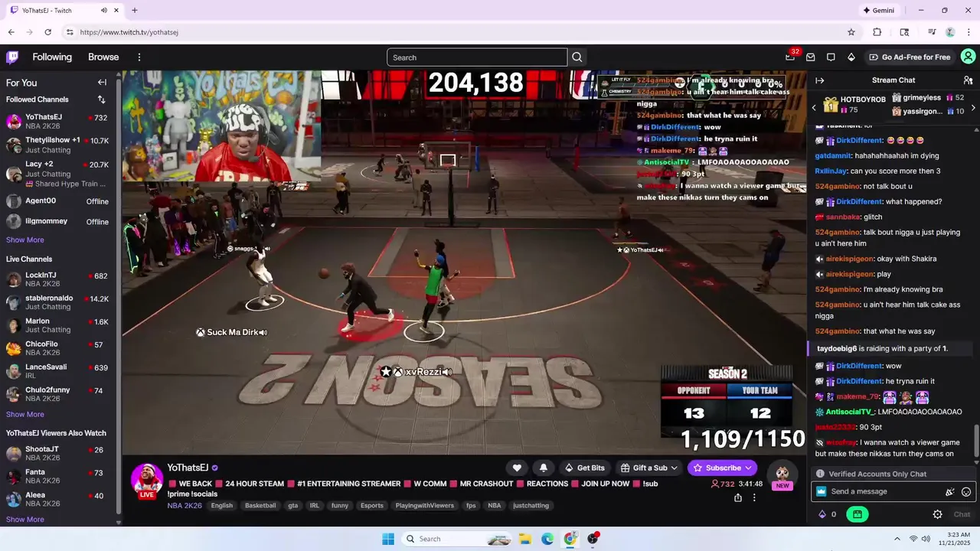Click the NBA 2K26 category link
This screenshot has width=980, height=551.
coord(186,505)
